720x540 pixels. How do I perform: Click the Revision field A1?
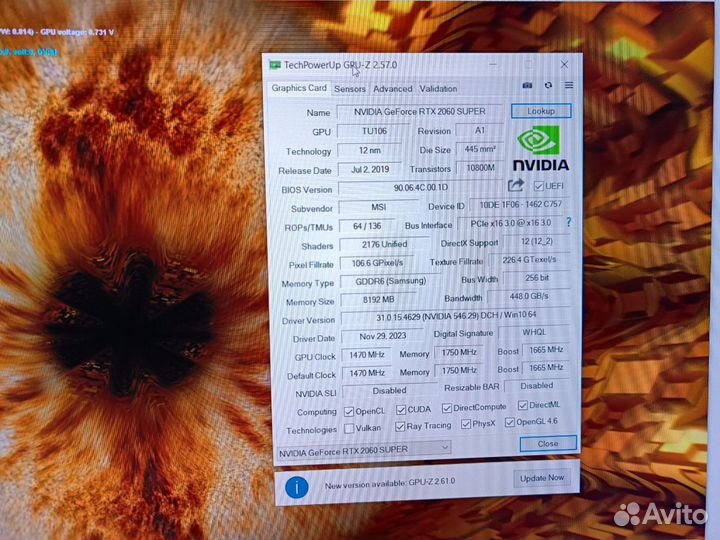(x=479, y=130)
